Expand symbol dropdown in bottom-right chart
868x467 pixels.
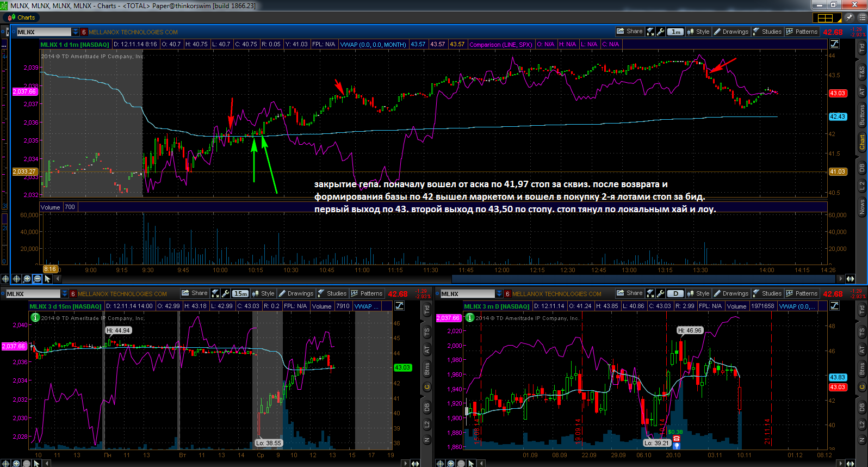pyautogui.click(x=499, y=294)
